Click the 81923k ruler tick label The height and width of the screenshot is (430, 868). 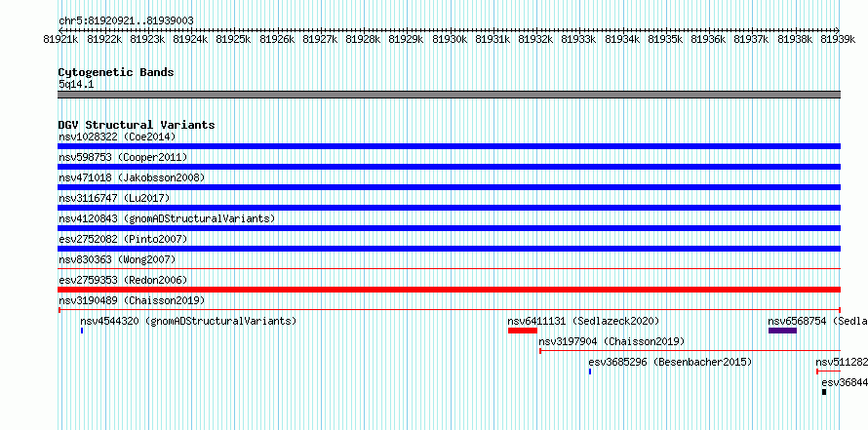coord(148,39)
